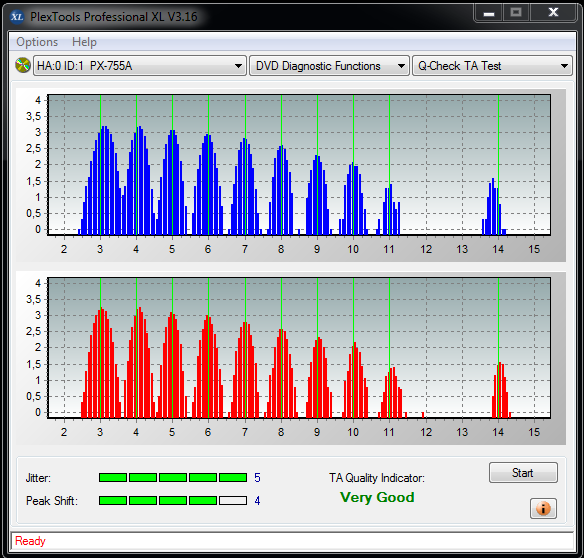Open the Q-Check TA Test dropdown
The width and height of the screenshot is (584, 558).
click(492, 66)
